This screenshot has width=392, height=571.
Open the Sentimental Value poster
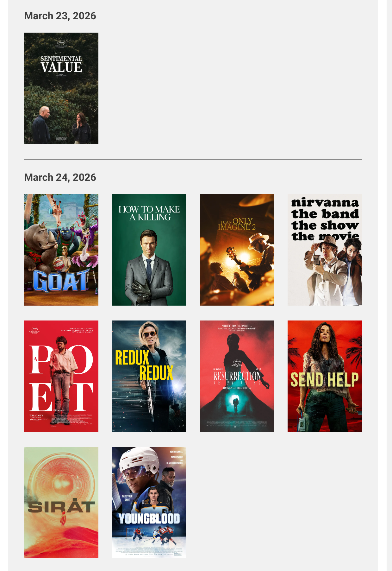coord(61,88)
